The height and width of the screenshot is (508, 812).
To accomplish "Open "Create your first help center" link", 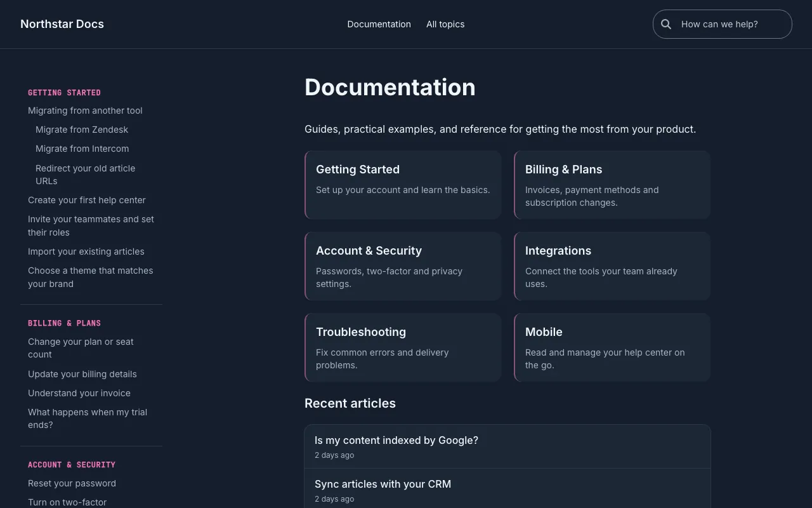I will tap(87, 200).
